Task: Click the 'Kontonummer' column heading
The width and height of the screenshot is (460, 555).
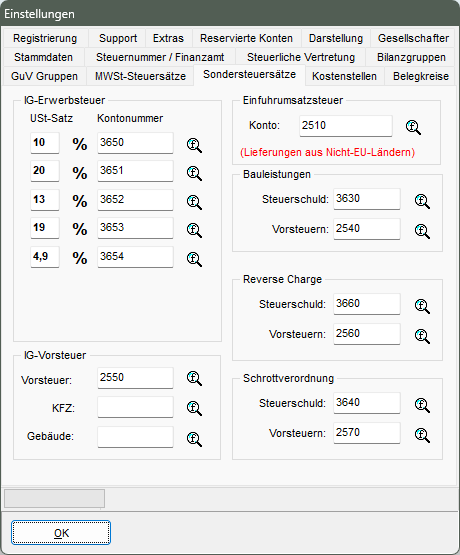Action: coord(130,118)
